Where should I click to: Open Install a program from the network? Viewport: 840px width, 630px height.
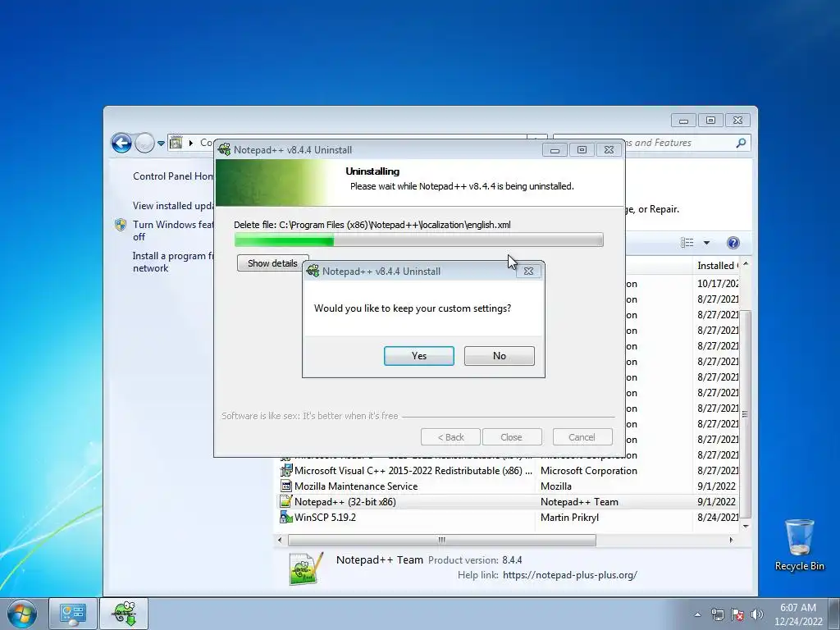click(173, 262)
